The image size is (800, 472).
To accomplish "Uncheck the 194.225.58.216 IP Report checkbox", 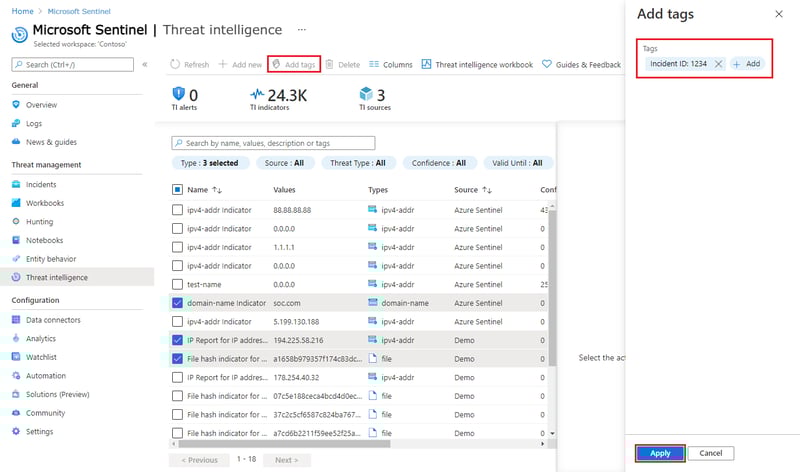I will (177, 340).
